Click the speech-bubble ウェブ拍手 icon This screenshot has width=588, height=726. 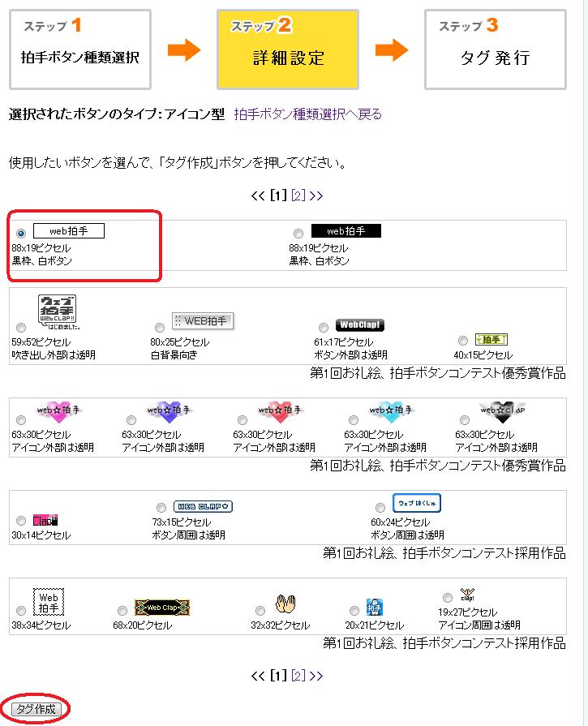pyautogui.click(x=58, y=313)
